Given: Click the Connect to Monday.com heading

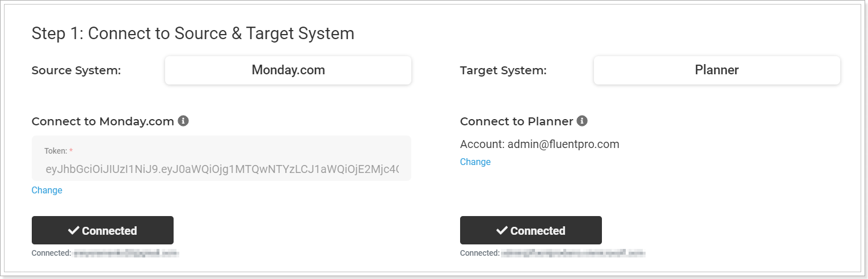Looking at the screenshot, I should click(103, 121).
